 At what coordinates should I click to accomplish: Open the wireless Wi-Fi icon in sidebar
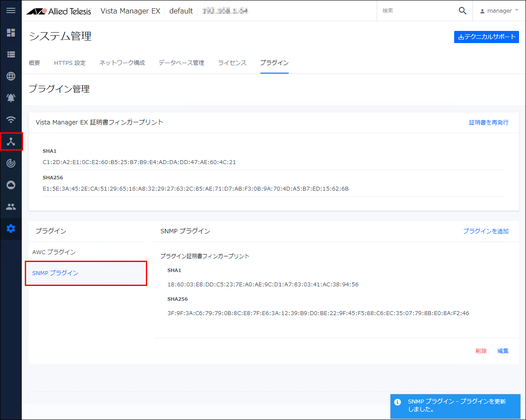coord(11,120)
